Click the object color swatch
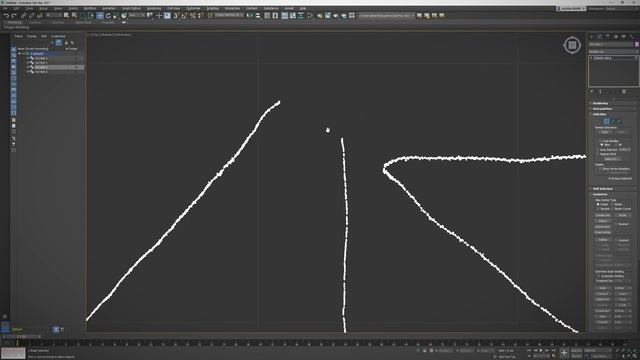Screen dimensions: 640x360 637,44
